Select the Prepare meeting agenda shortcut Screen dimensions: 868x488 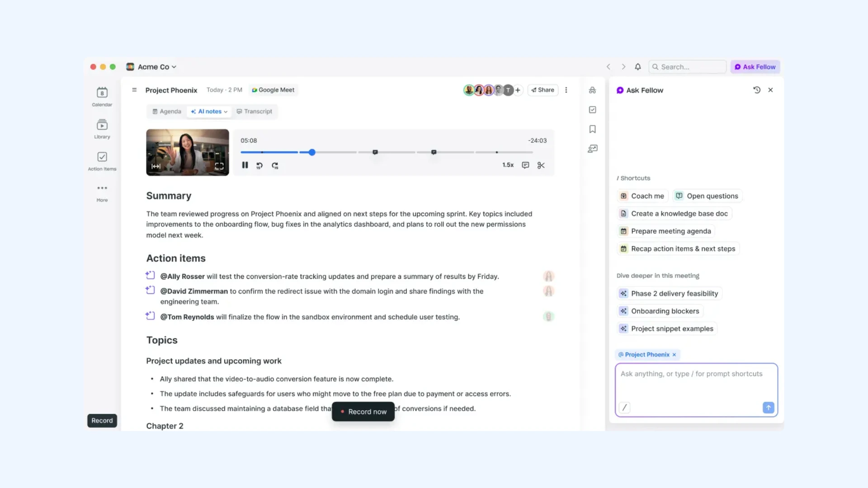[665, 231]
